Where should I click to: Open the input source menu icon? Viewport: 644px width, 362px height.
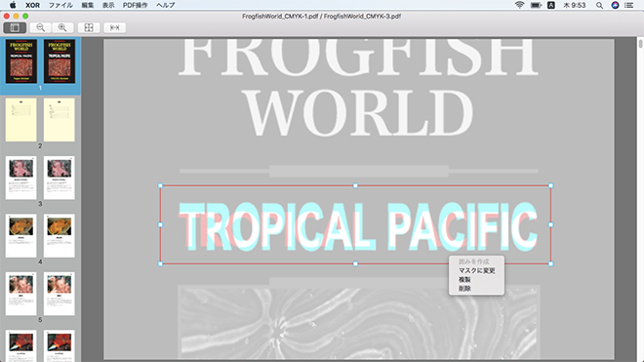coord(551,5)
